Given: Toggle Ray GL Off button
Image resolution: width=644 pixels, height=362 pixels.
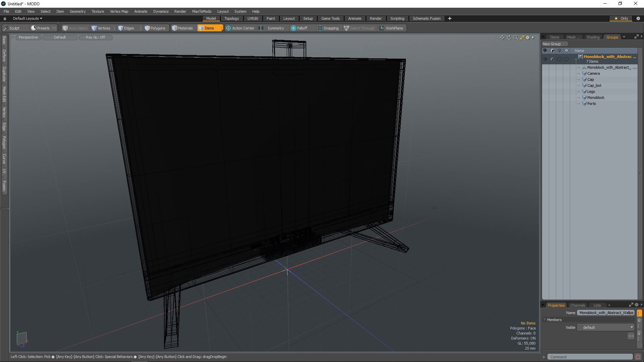Looking at the screenshot, I should coord(95,37).
